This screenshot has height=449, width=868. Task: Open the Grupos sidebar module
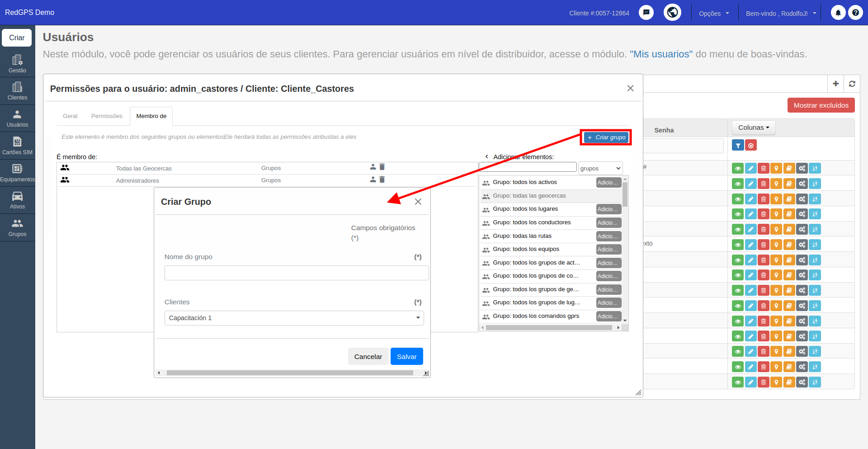[x=17, y=227]
